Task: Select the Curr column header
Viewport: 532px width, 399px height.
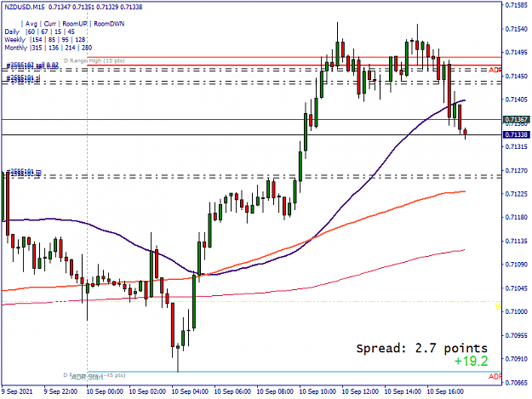Action: (50, 24)
